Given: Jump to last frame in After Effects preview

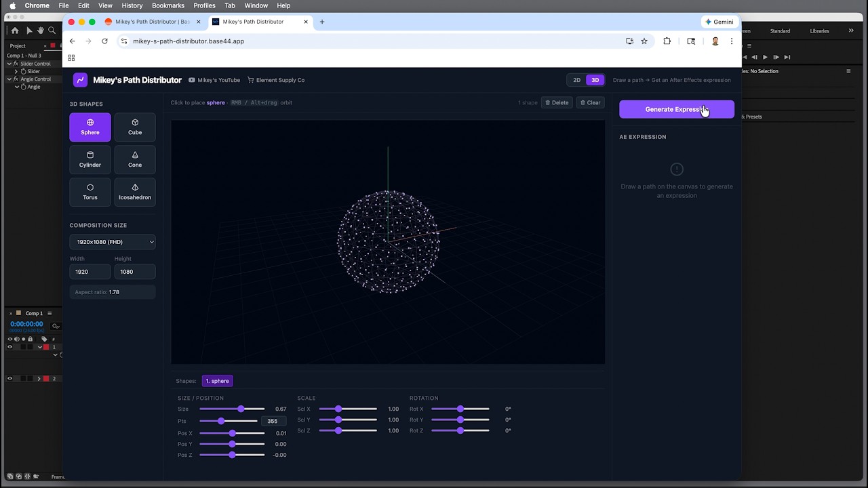Looking at the screenshot, I should click(x=787, y=57).
